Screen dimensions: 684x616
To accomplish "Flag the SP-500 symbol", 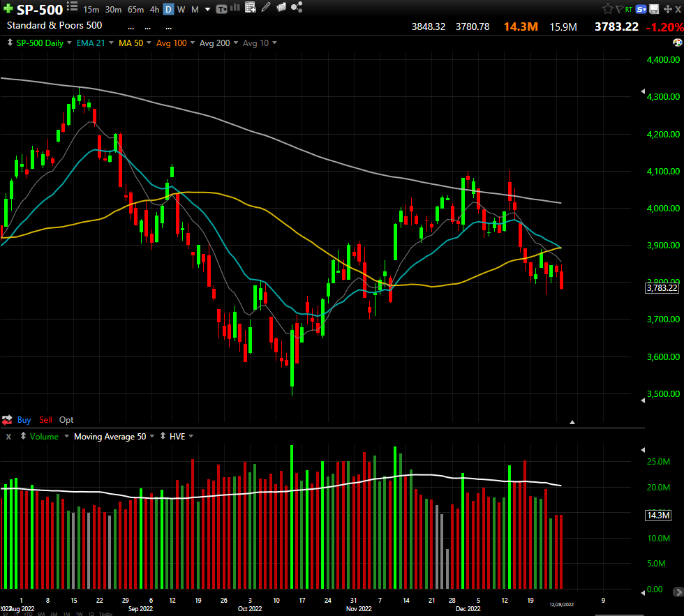I will pyautogui.click(x=619, y=8).
